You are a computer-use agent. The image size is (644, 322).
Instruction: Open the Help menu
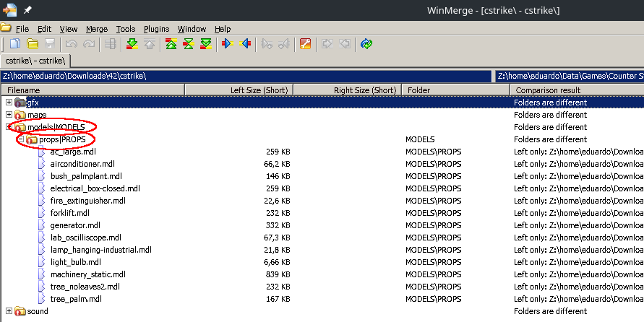[223, 29]
